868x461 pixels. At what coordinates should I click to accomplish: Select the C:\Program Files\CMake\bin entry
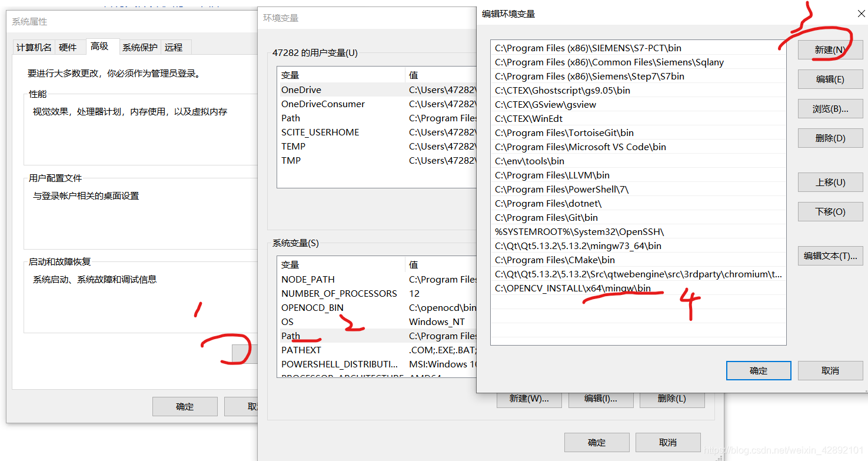coord(638,260)
